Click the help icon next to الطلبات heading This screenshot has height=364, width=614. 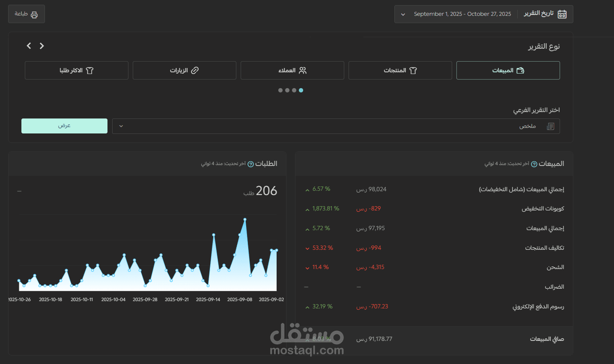[251, 164]
